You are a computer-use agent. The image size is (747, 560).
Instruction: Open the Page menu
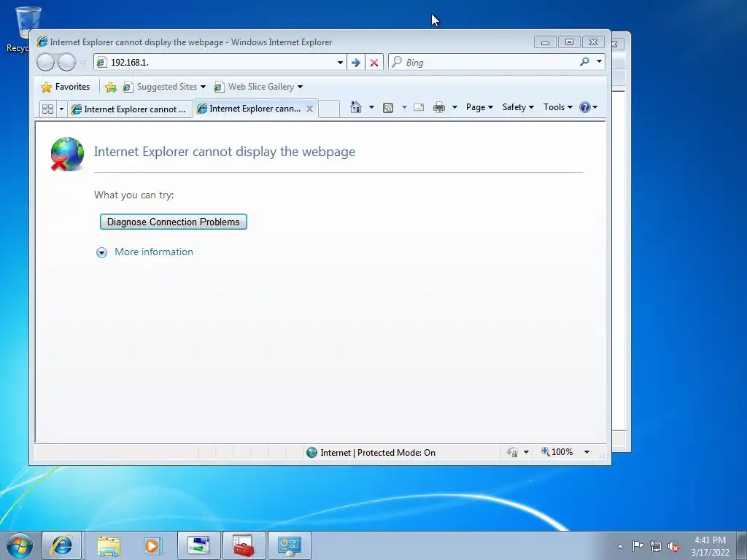[x=479, y=107]
